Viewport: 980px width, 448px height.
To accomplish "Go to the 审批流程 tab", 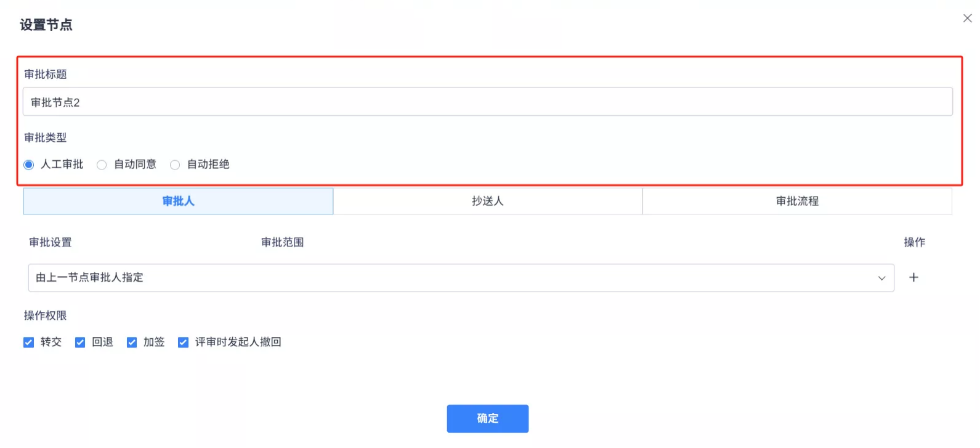I will tap(797, 202).
